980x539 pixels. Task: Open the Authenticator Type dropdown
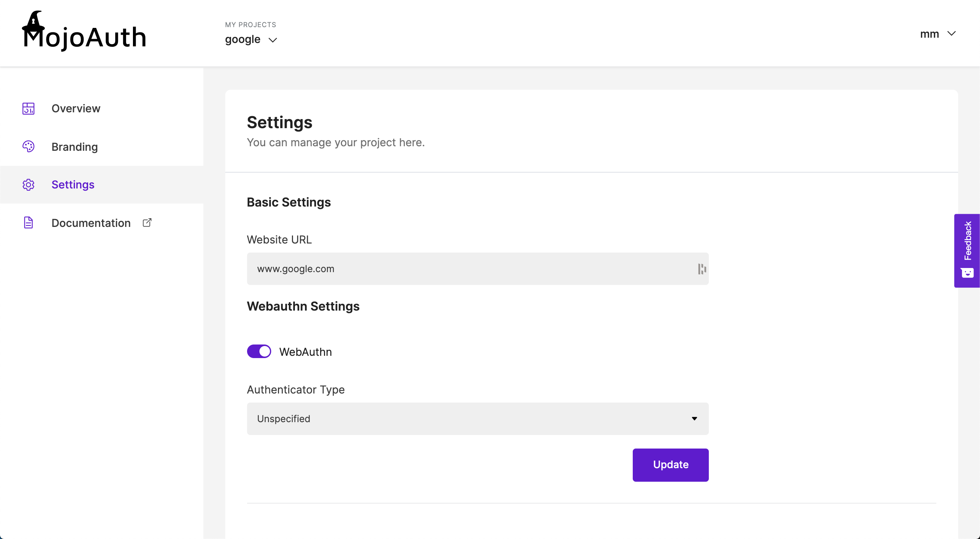click(x=695, y=418)
